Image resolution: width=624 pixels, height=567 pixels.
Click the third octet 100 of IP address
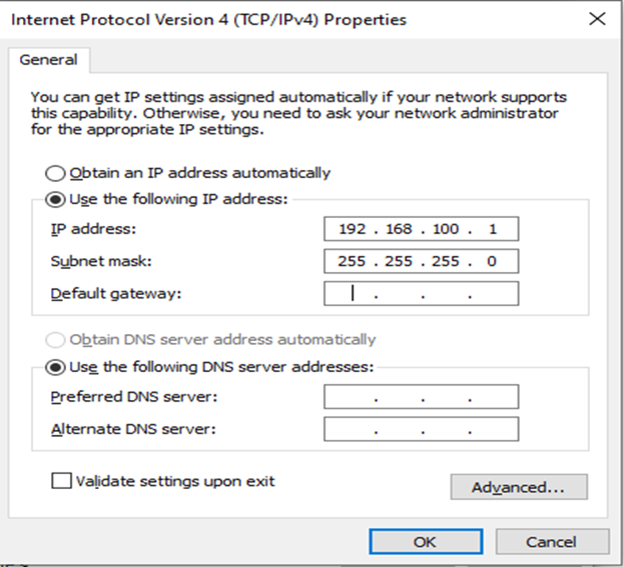click(x=446, y=229)
